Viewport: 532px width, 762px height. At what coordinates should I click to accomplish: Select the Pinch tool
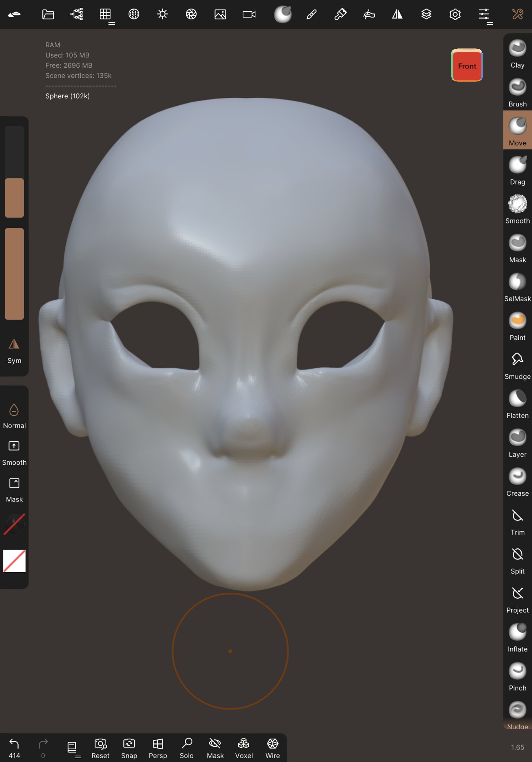(x=518, y=677)
